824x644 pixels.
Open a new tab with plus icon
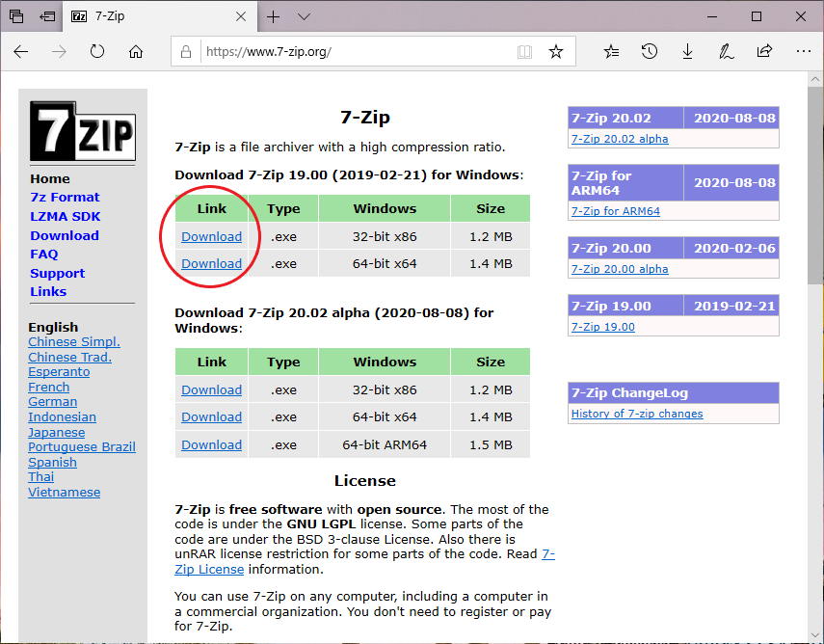pyautogui.click(x=273, y=16)
